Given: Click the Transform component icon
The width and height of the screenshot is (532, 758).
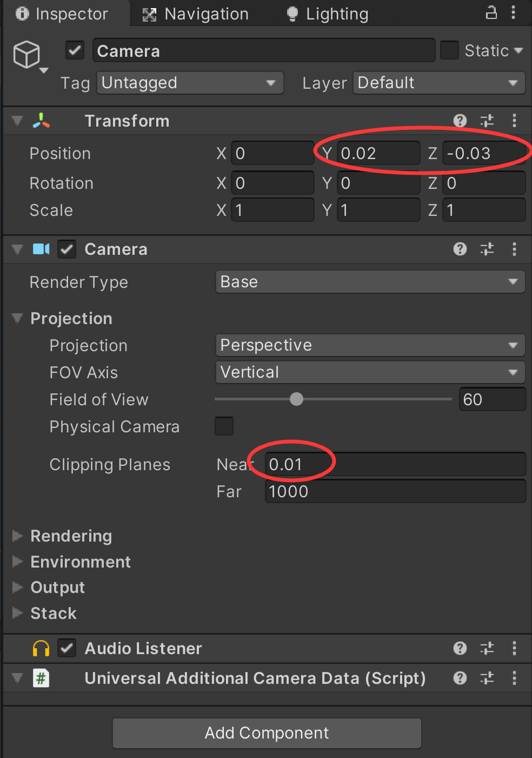Looking at the screenshot, I should tap(41, 121).
